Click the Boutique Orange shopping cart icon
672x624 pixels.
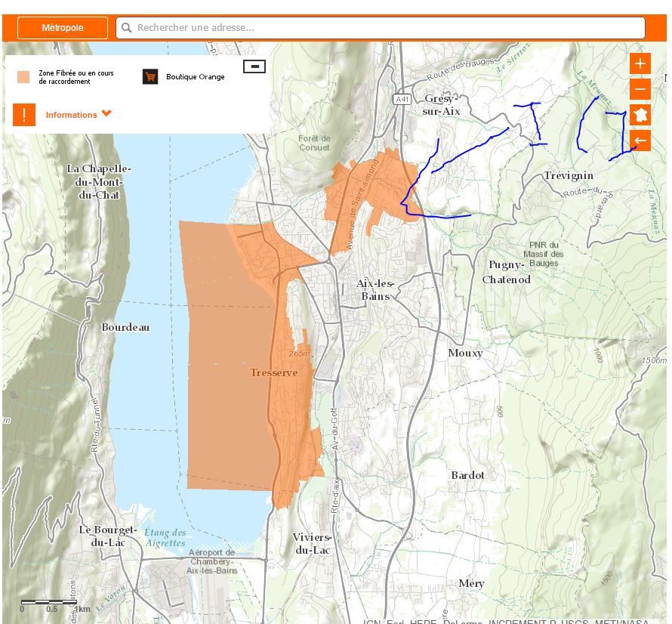[x=150, y=76]
